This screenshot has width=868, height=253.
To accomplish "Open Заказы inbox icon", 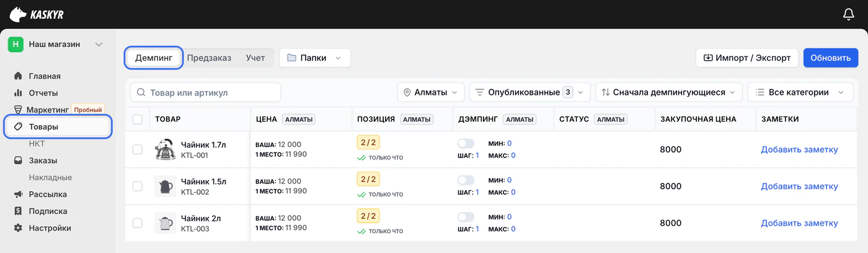I will [18, 161].
